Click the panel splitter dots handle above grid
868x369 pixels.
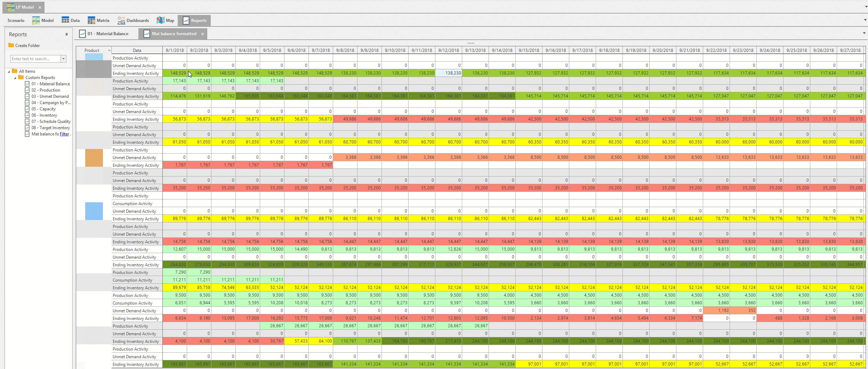(471, 43)
